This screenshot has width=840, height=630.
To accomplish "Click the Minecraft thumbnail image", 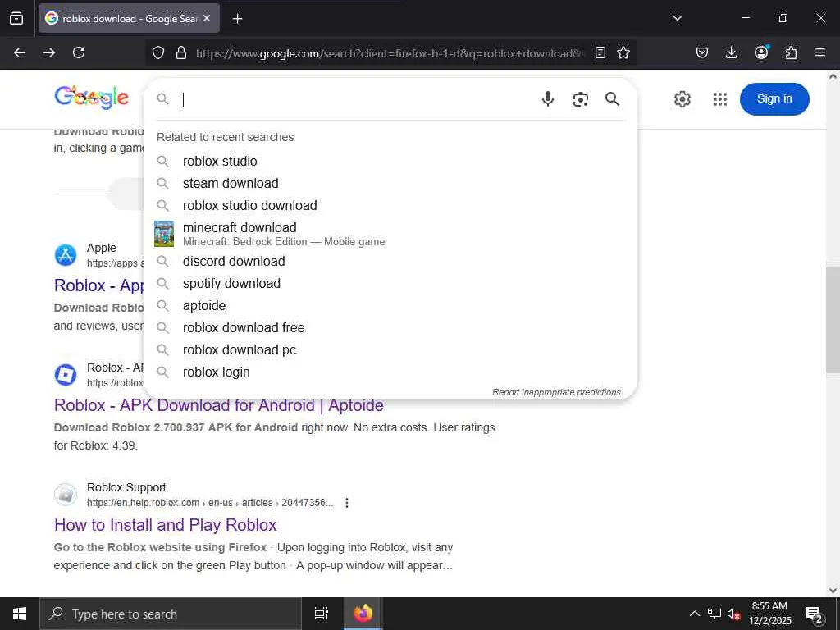I will [x=164, y=234].
